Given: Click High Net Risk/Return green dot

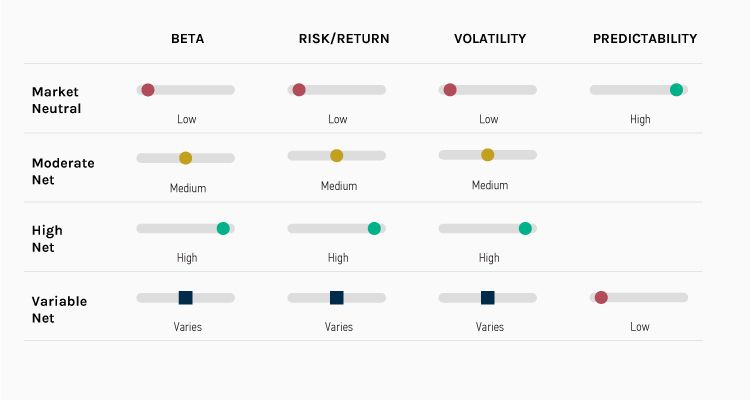Looking at the screenshot, I should point(374,228).
